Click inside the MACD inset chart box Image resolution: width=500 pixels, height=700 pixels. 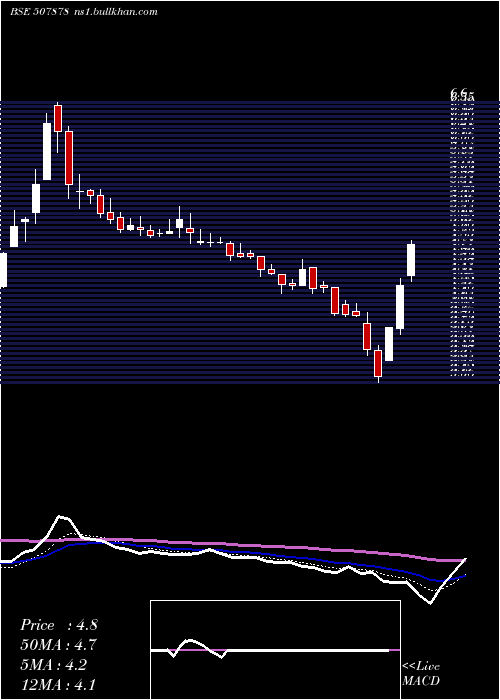(275, 650)
